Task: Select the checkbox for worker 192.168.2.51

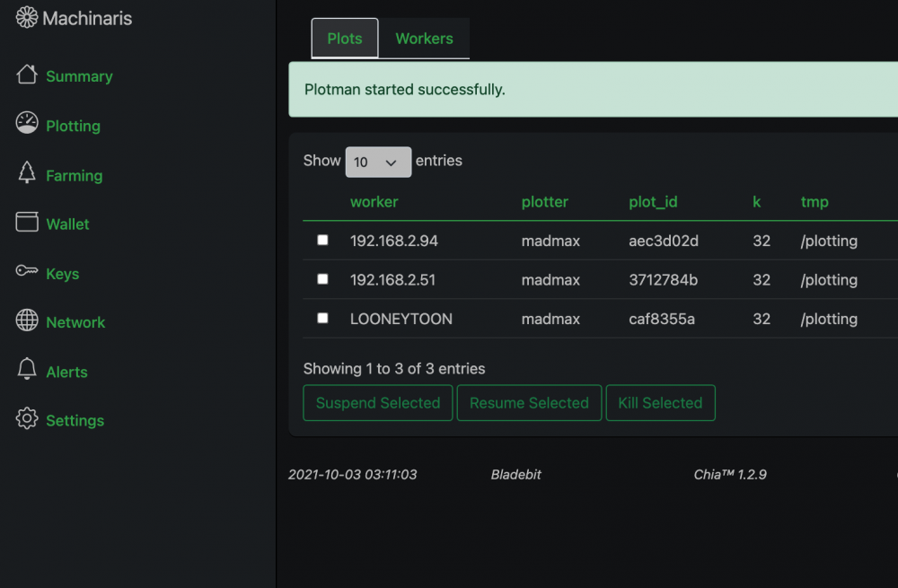Action: [x=323, y=279]
